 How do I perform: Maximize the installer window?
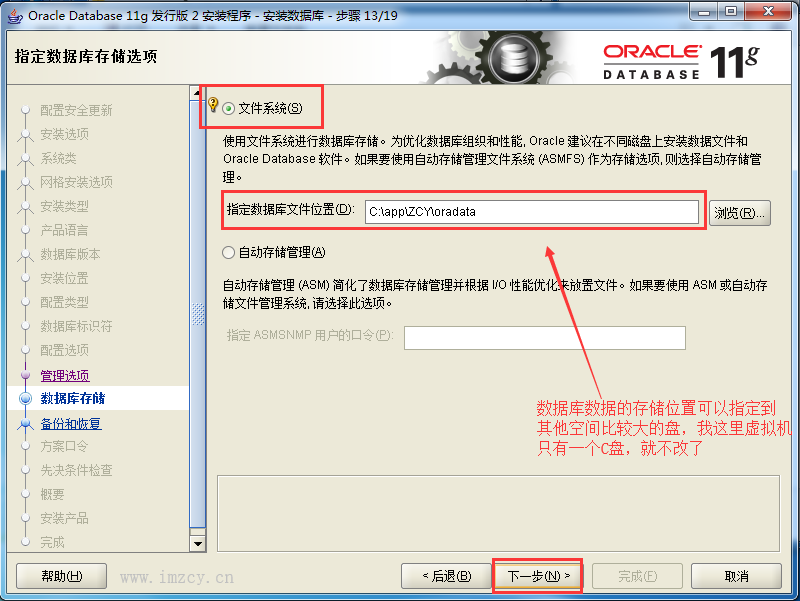tap(731, 11)
